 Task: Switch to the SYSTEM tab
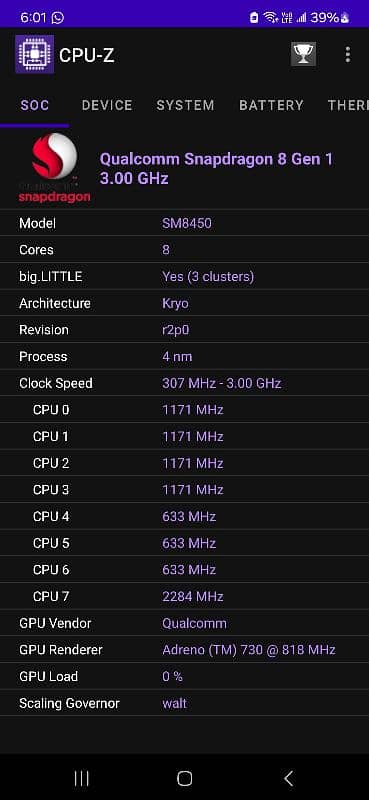[x=185, y=105]
